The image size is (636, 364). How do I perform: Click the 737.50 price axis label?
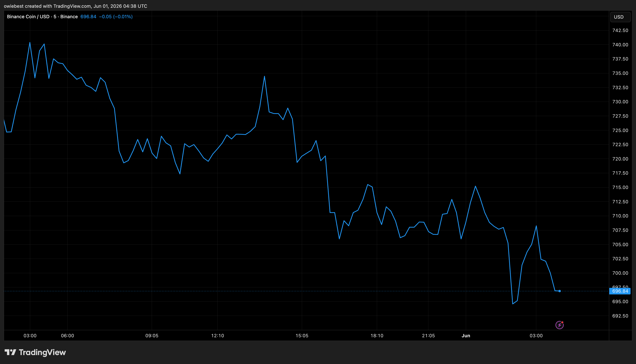point(620,59)
